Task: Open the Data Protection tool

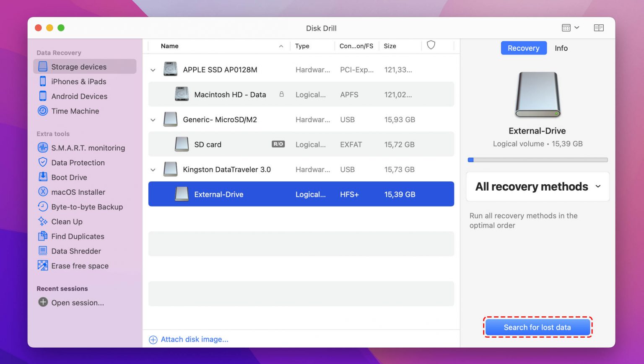Action: tap(78, 163)
